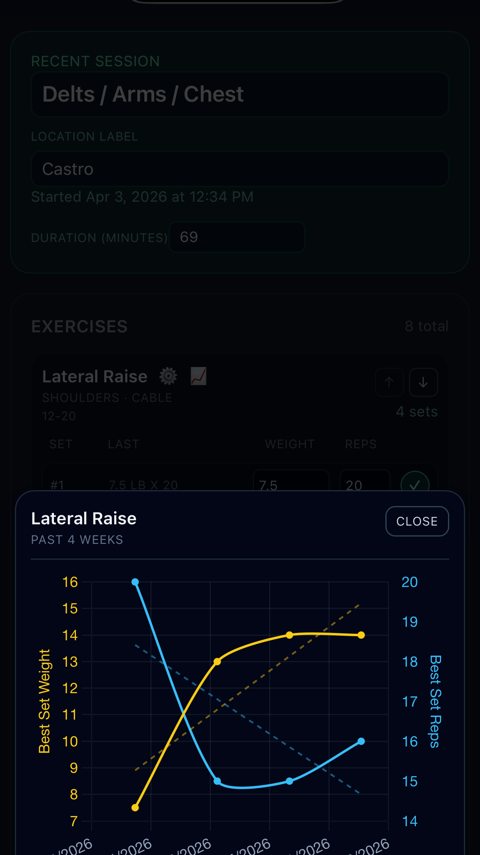Open Lateral Raise progress chart icon

(x=199, y=376)
